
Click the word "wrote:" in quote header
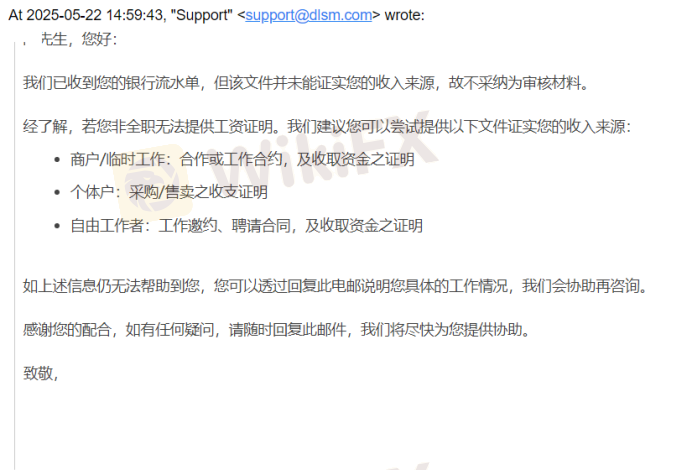[404, 15]
